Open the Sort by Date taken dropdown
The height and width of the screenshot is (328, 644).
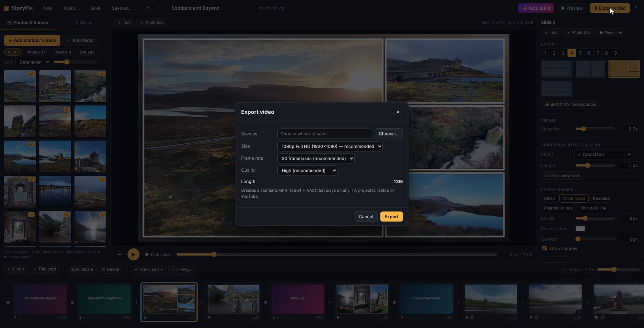(x=33, y=62)
